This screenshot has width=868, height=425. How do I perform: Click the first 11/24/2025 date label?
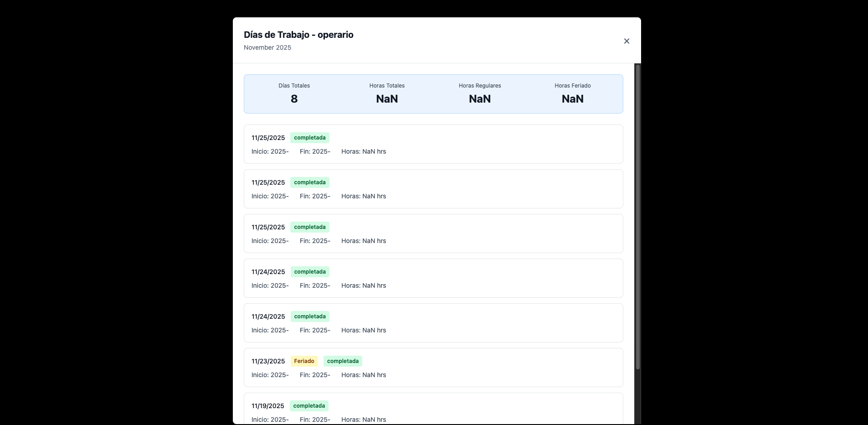(x=268, y=272)
